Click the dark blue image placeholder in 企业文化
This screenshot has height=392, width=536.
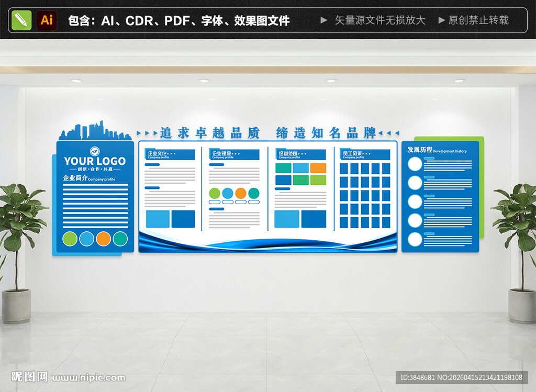[x=183, y=219]
